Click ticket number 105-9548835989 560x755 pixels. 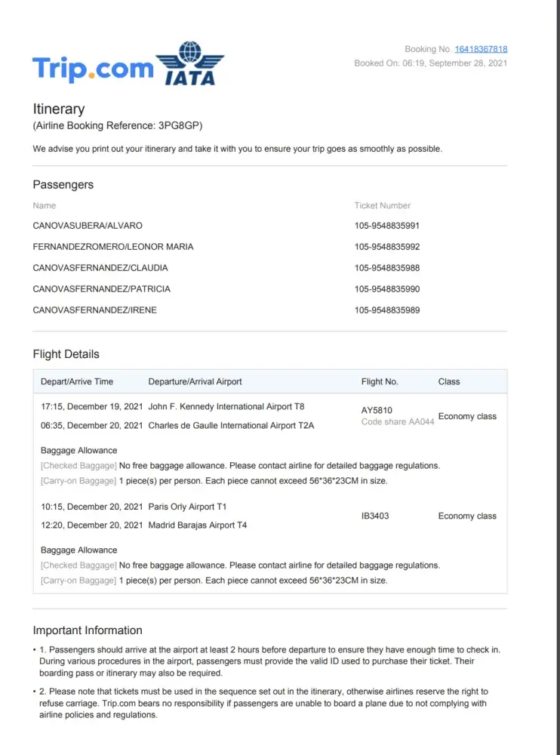point(387,310)
